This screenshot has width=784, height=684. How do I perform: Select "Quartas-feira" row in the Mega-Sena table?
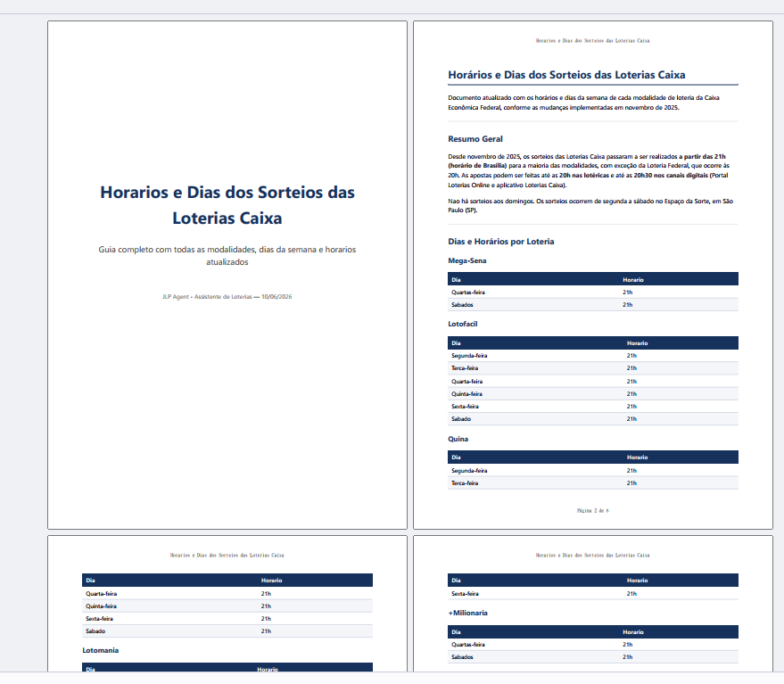[x=593, y=292]
